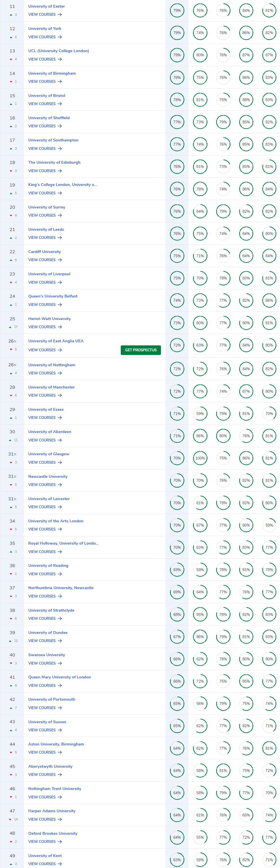The image size is (280, 868).
Task: Click arrow icon beside Aberystwyth VIEW COURSES
Action: click(60, 774)
